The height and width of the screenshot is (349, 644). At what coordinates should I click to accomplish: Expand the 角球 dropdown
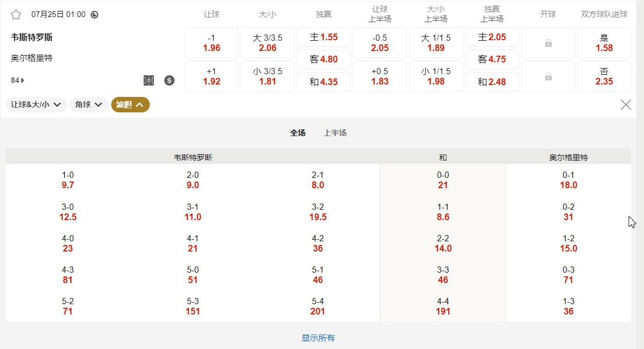[x=89, y=105]
